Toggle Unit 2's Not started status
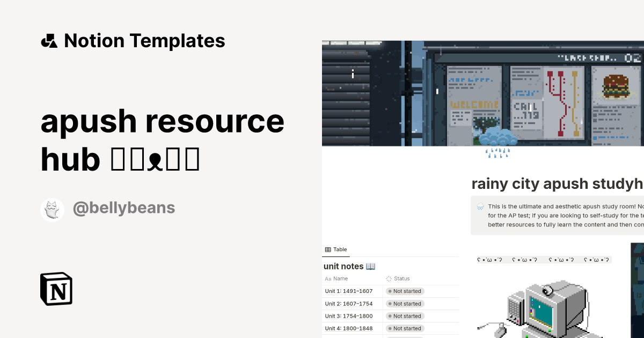The image size is (644, 338). coord(405,303)
